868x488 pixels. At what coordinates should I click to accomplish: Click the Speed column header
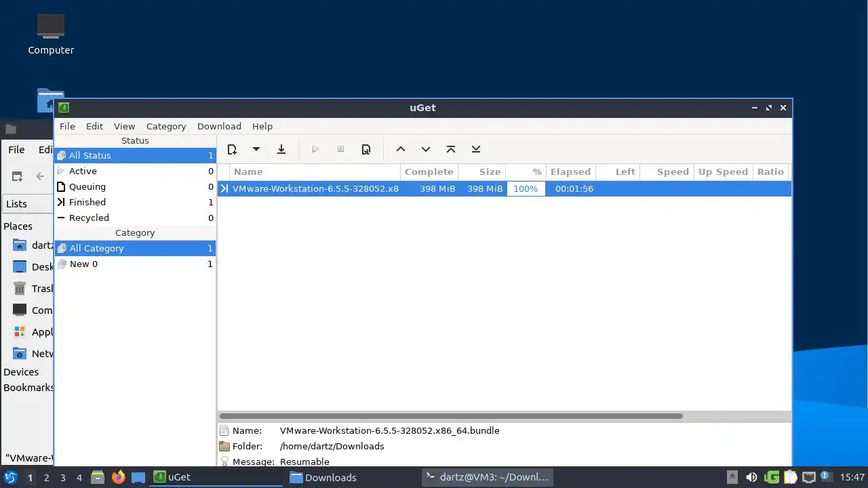667,171
